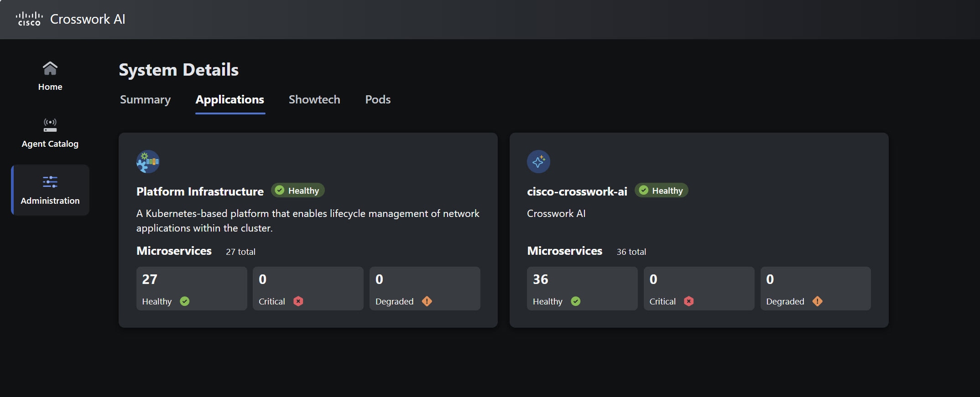
Task: Click Platform Infrastructure Degraded count of 0
Action: pyautogui.click(x=379, y=279)
